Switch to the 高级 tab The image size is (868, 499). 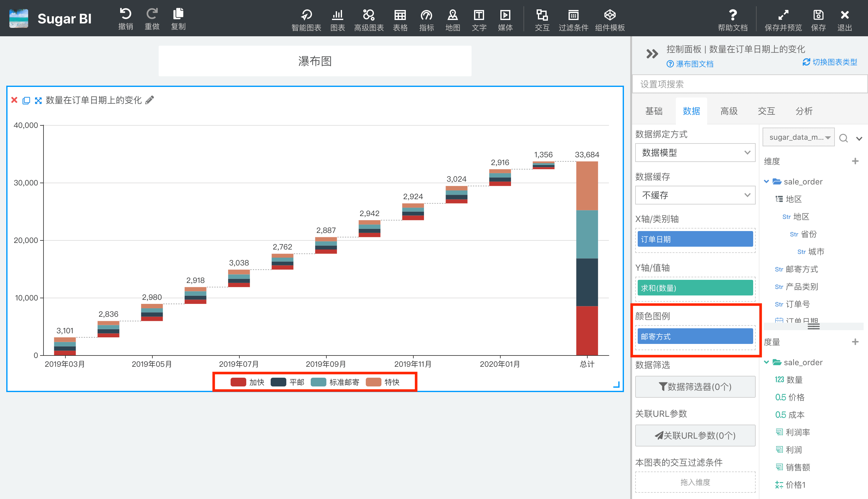(x=729, y=111)
